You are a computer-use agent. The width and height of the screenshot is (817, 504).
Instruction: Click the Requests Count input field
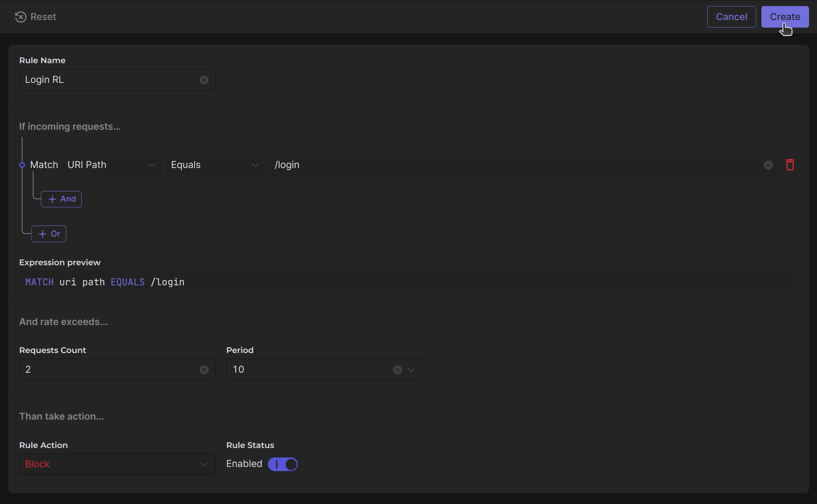[110, 370]
